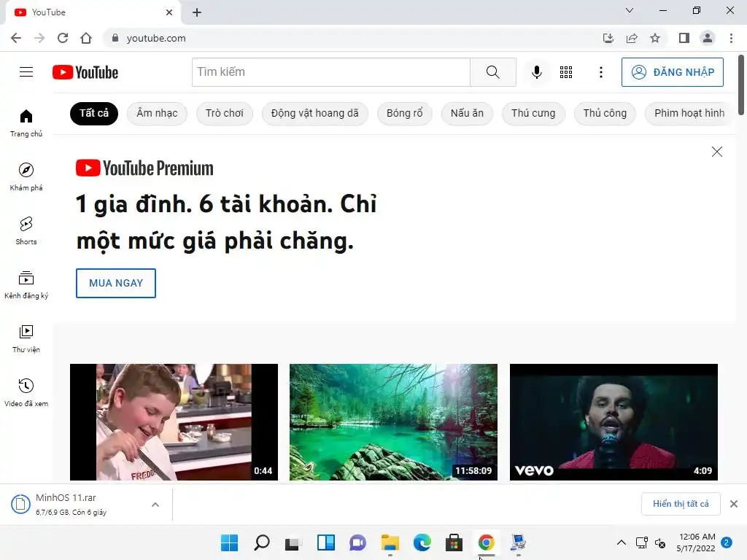The height and width of the screenshot is (560, 747).
Task: Click the MUA NGAY button
Action: [116, 283]
